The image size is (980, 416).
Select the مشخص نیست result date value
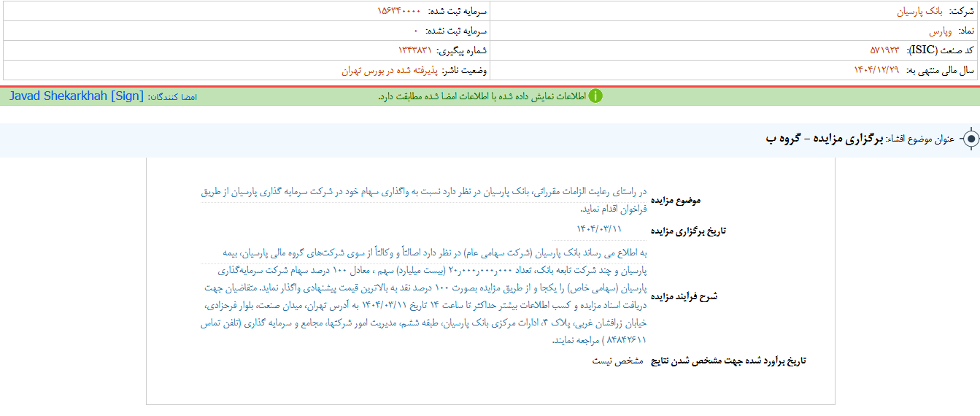coord(617,361)
